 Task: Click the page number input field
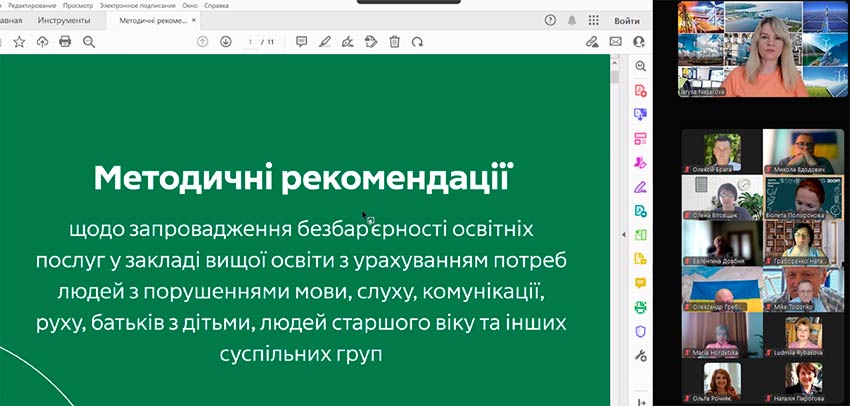pyautogui.click(x=251, y=42)
